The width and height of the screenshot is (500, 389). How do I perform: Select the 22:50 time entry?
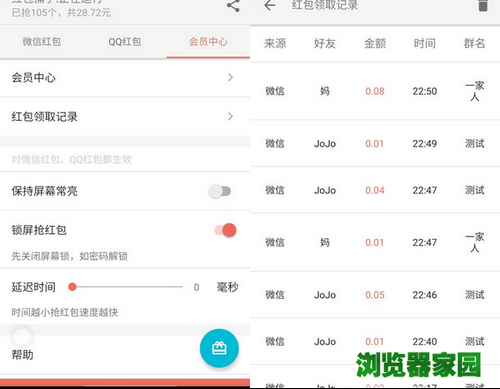[x=425, y=91]
